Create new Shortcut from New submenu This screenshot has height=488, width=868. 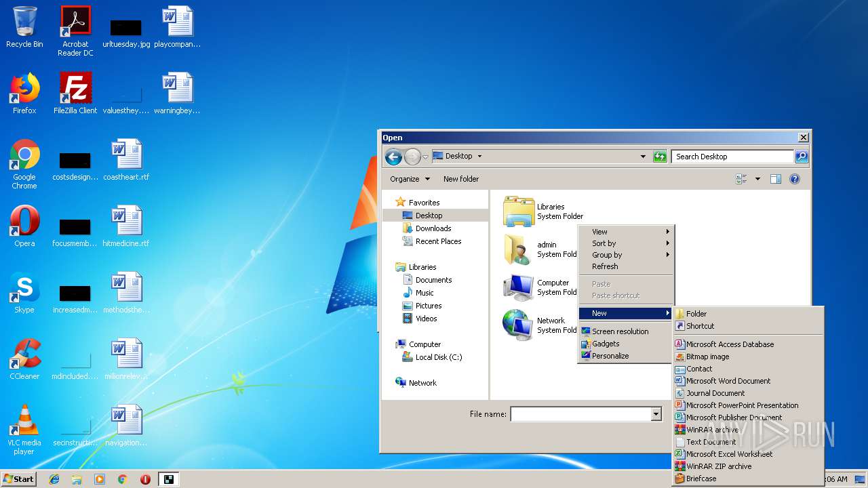[748, 326]
